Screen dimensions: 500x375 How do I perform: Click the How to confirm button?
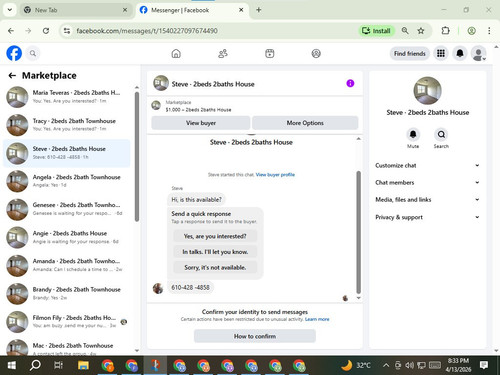(255, 336)
